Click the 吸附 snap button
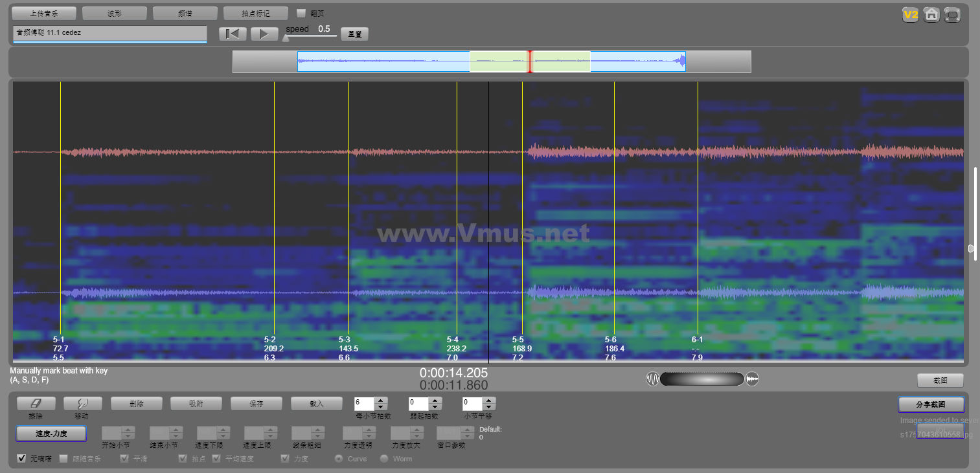Viewport: 980px width, 473px height. coord(196,404)
